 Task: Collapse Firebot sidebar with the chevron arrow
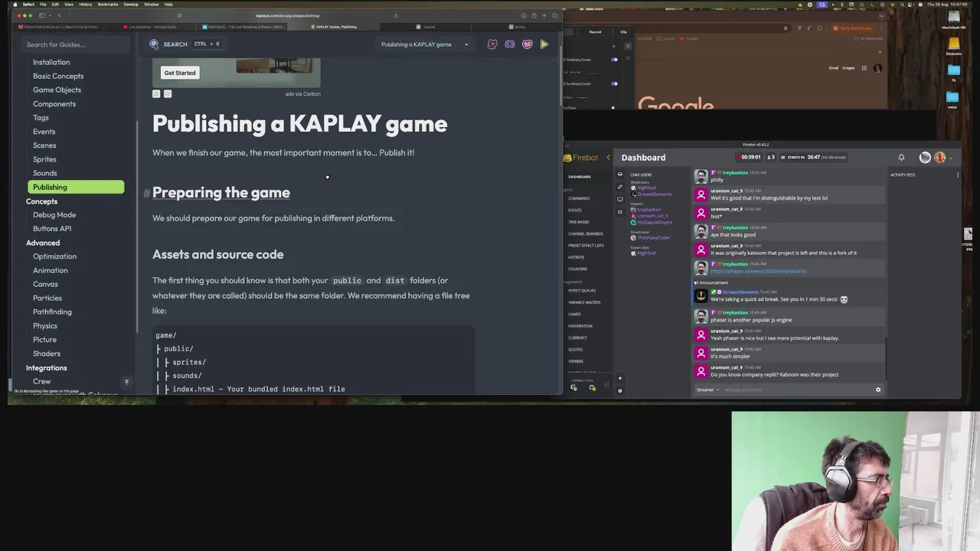click(x=608, y=158)
